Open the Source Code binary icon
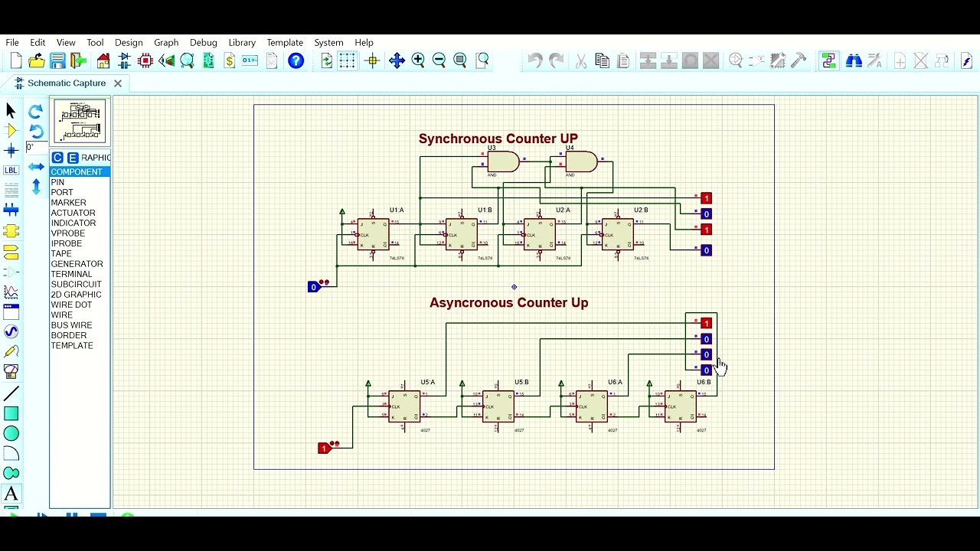The image size is (980, 551). [x=250, y=61]
